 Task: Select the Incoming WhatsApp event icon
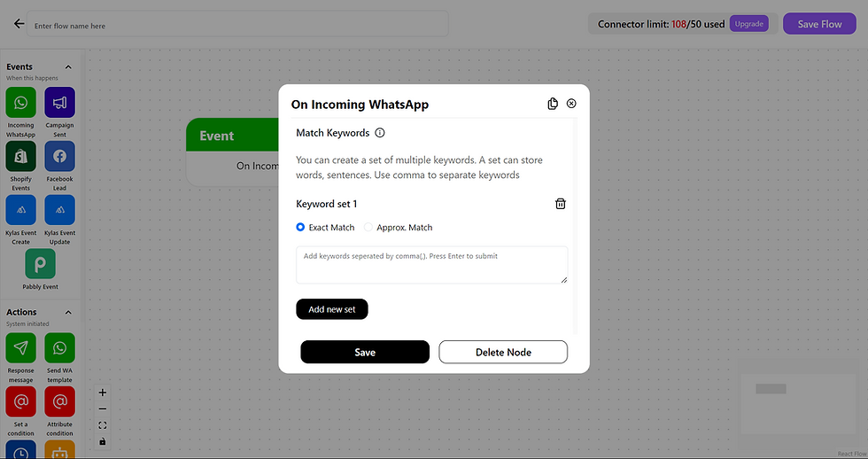[21, 103]
